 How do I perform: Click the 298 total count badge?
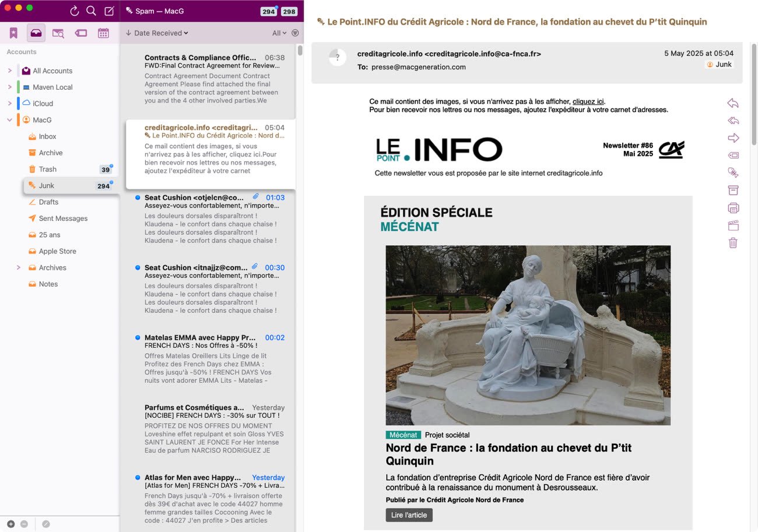click(289, 12)
